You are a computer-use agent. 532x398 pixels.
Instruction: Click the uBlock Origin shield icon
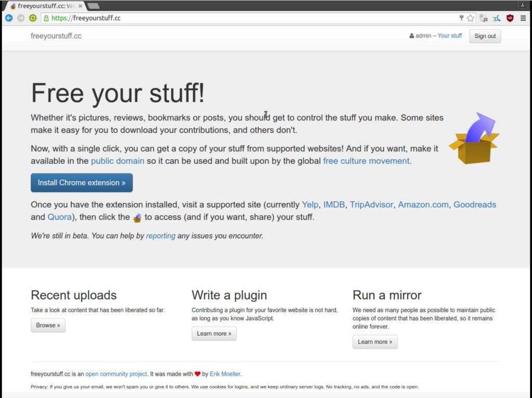coord(510,18)
